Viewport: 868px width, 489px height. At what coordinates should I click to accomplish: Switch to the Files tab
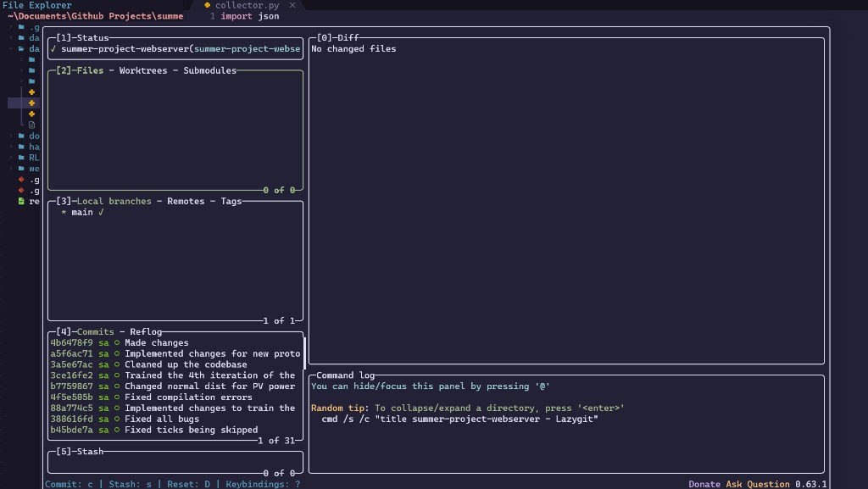[90, 70]
